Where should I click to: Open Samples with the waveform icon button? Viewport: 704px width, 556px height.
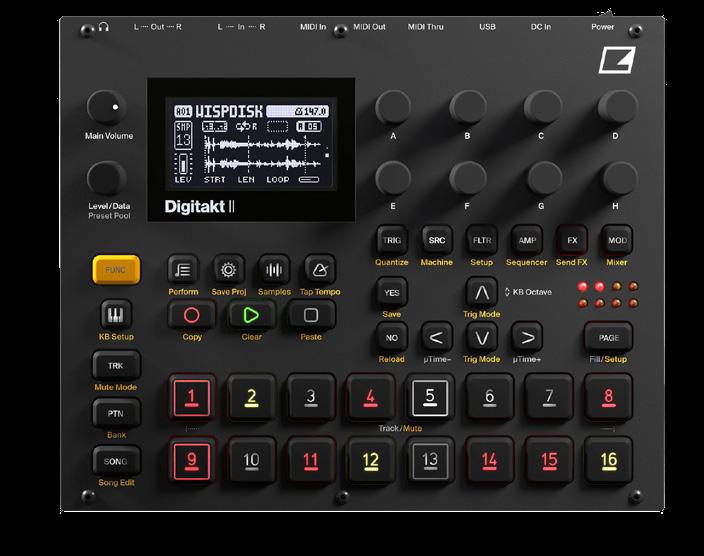[274, 269]
